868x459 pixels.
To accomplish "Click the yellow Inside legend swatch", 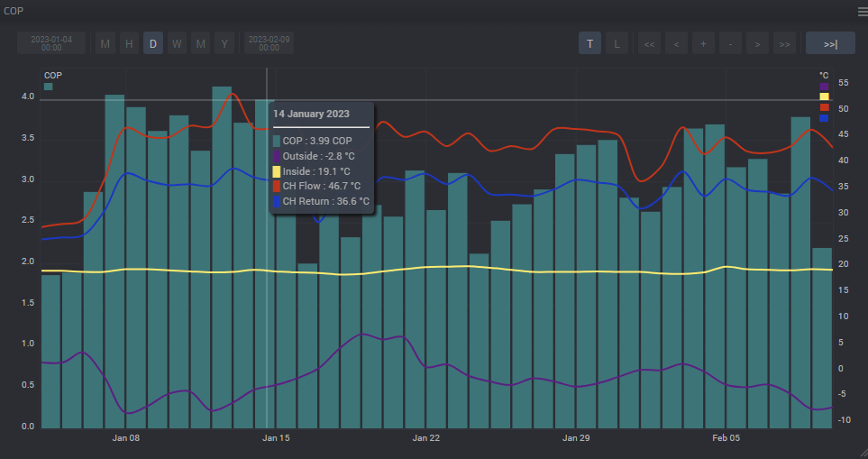I will [x=824, y=96].
